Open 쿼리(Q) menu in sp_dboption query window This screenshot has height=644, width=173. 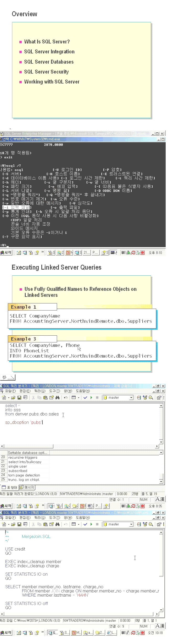(40, 391)
